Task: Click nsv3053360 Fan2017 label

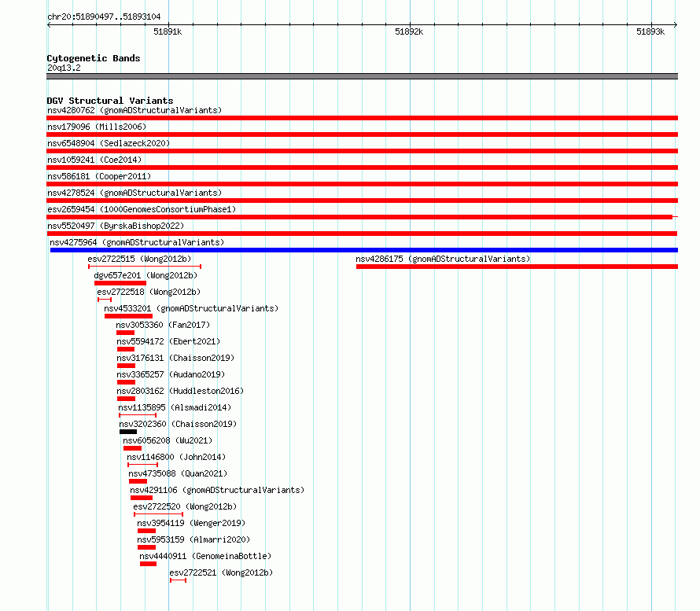Action: coord(163,325)
